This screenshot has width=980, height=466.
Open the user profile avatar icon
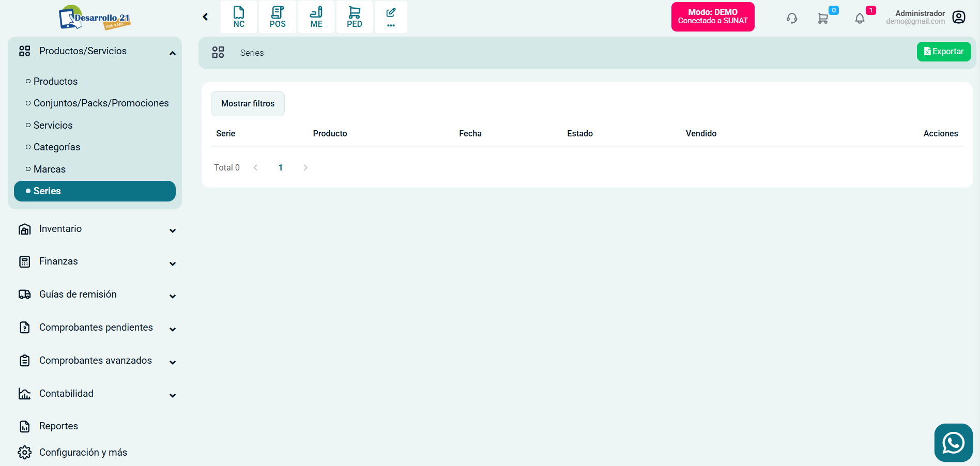[x=959, y=17]
